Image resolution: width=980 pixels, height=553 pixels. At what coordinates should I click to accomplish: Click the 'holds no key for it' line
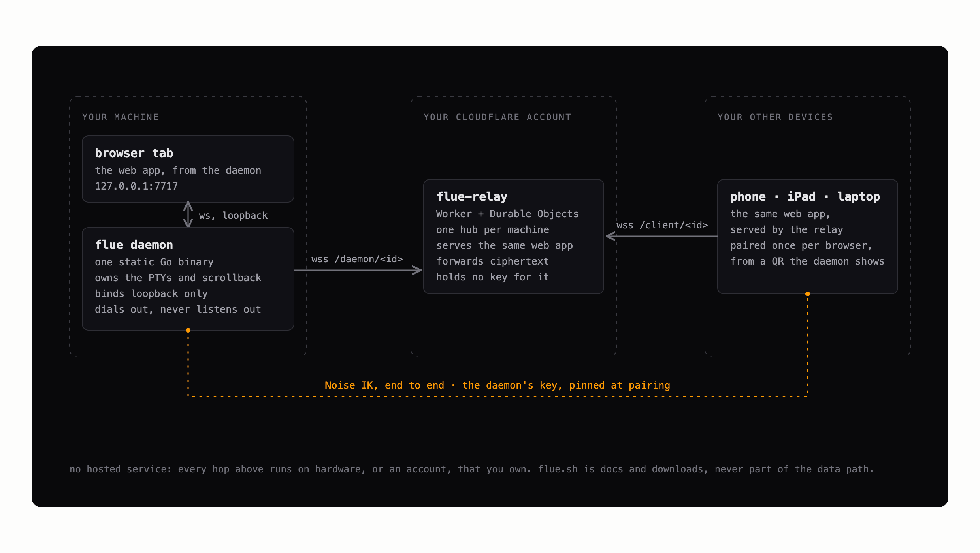pyautogui.click(x=493, y=277)
